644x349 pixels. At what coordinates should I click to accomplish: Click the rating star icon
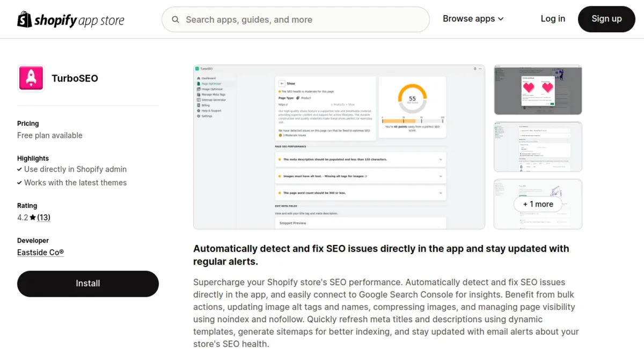coord(33,217)
